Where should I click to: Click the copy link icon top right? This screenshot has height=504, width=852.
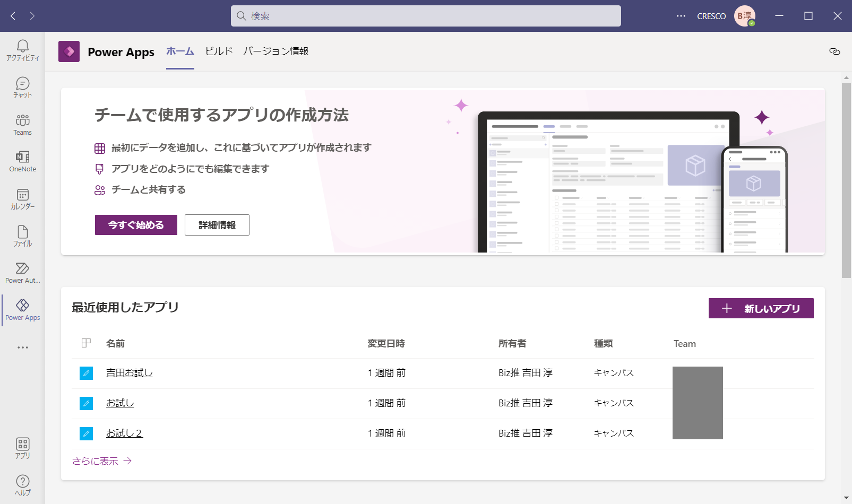tap(834, 51)
